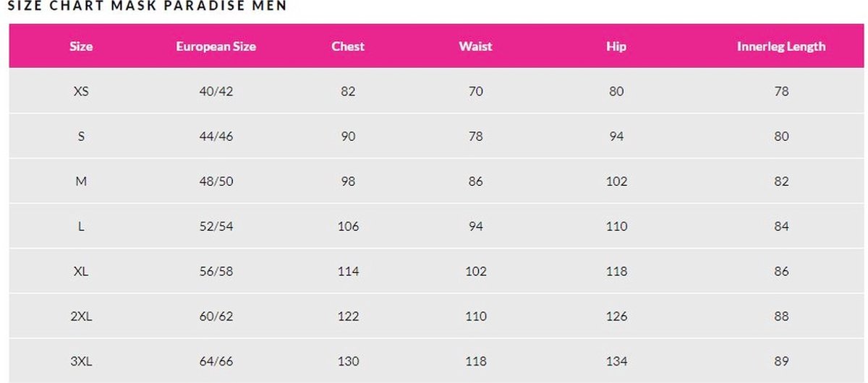Select waist value 78 in S row
Viewport: 868px width, 383px height.
[x=475, y=137]
